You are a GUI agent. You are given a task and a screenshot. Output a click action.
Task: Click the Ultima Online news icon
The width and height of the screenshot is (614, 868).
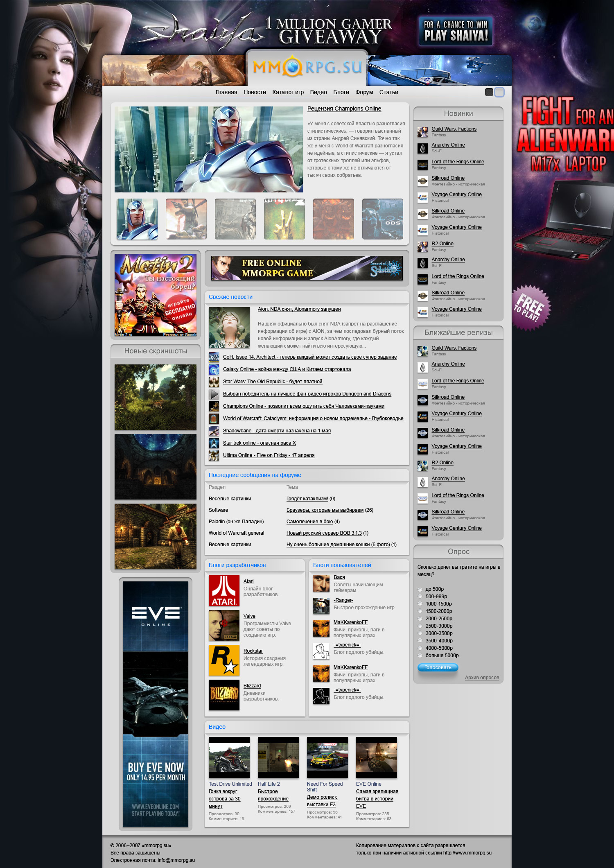click(x=214, y=456)
